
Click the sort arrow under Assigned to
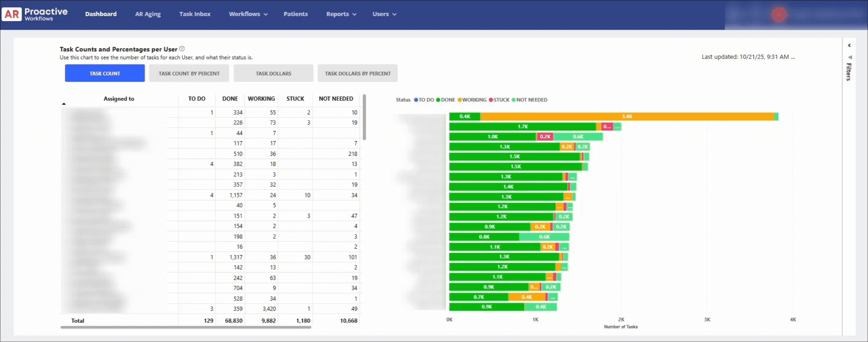coord(64,104)
